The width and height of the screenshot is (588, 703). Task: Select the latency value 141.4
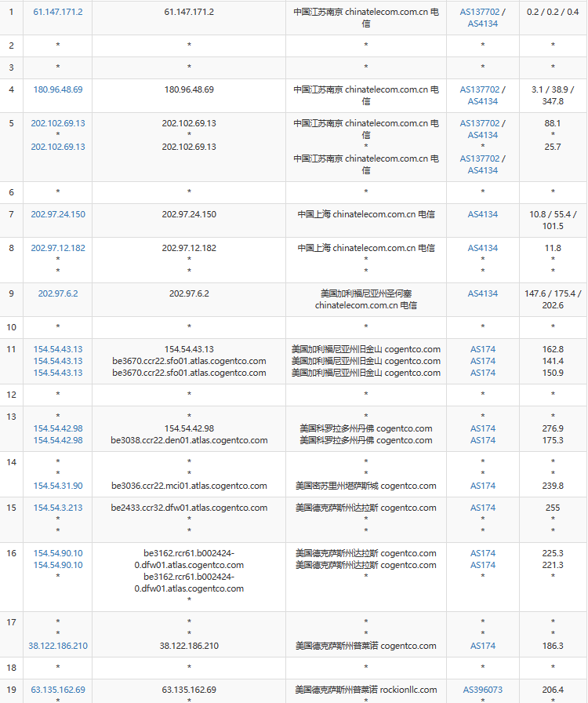[x=553, y=361]
